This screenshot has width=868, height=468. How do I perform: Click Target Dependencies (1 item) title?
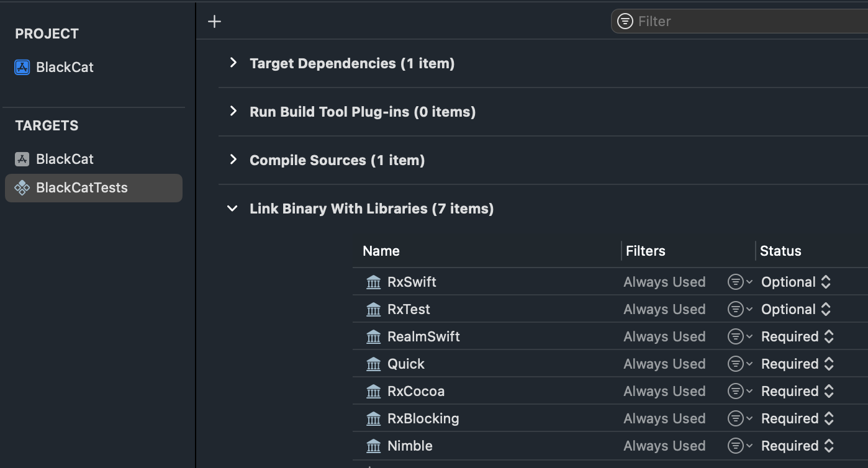(352, 63)
